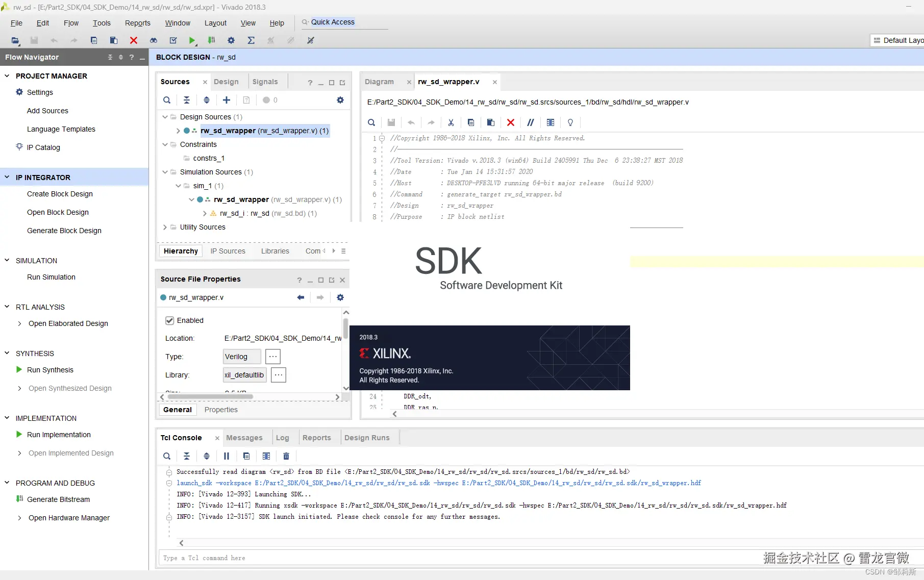Collapse the Constraints tree node
Image resolution: width=924 pixels, height=580 pixels.
tap(165, 144)
